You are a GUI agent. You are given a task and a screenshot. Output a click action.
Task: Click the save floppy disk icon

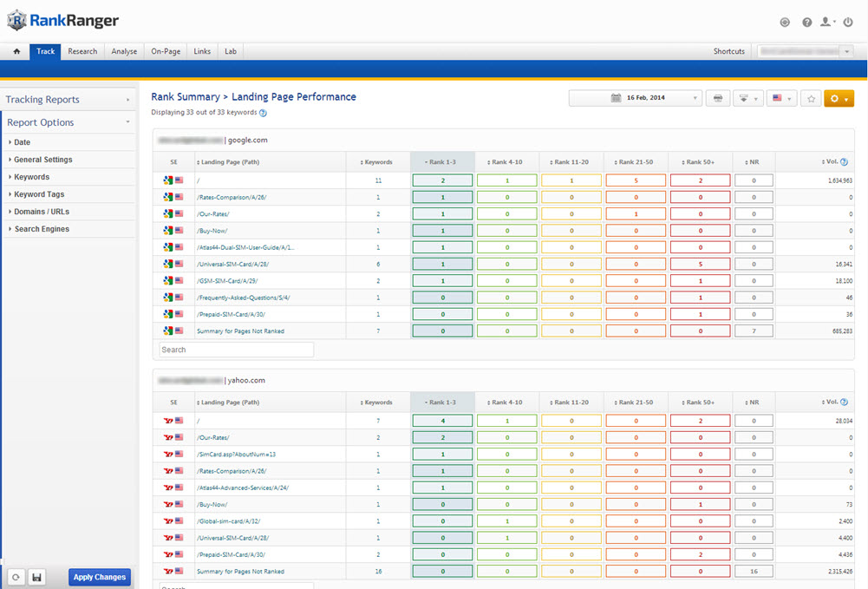tap(37, 577)
